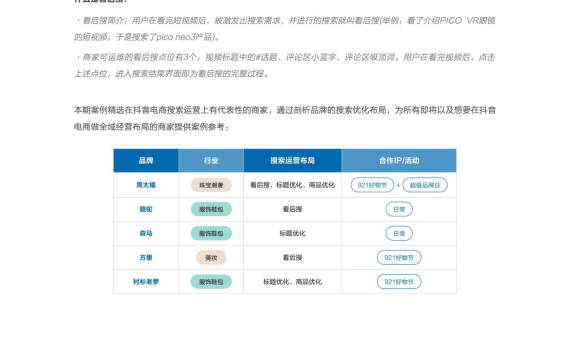Select the 骆驼 brand name
This screenshot has height=360, width=570.
[146, 209]
